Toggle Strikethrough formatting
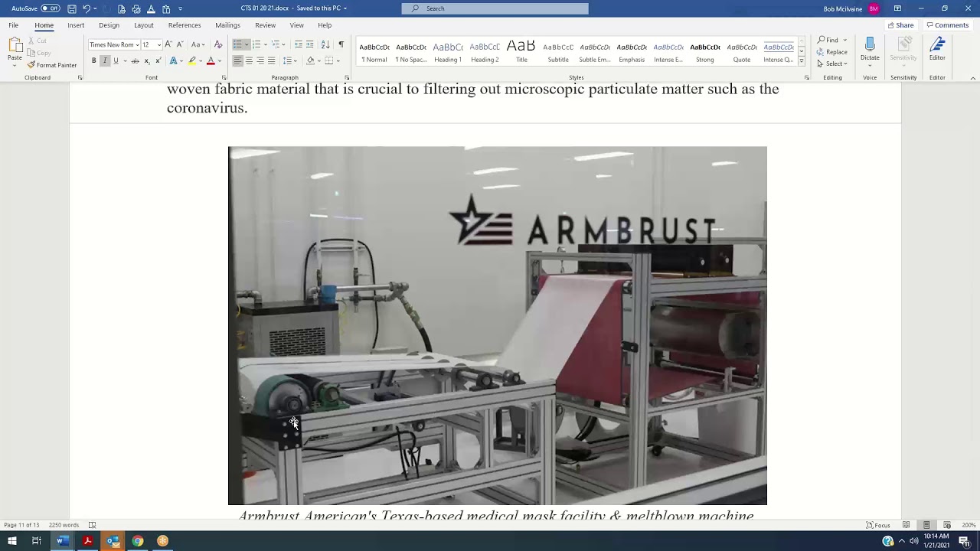 tap(135, 60)
